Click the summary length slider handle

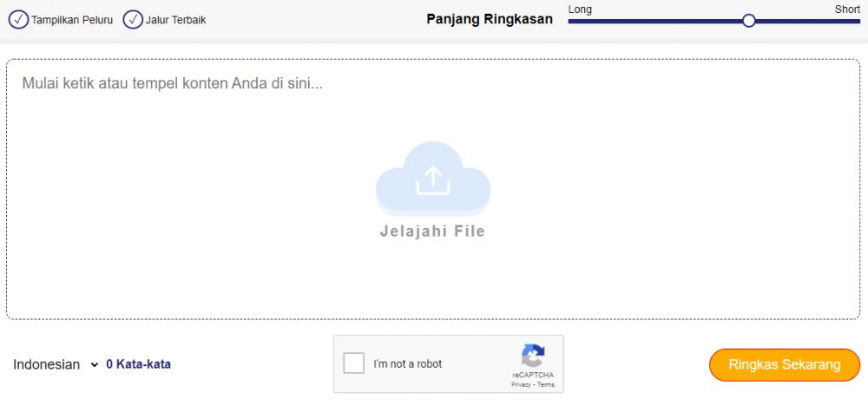tap(748, 21)
